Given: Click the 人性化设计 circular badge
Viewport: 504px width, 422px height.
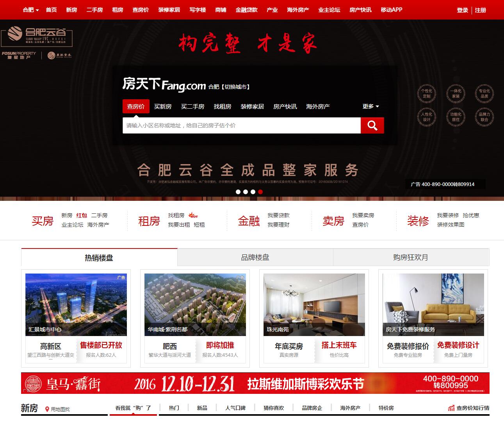Looking at the screenshot, I should point(427,117).
